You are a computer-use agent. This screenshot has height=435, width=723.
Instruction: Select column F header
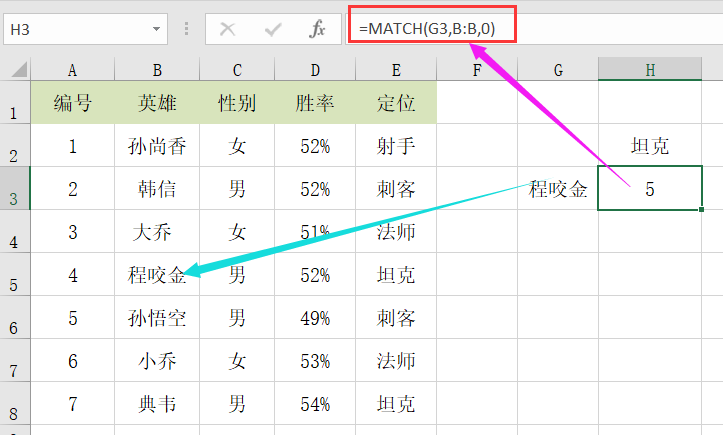point(477,70)
